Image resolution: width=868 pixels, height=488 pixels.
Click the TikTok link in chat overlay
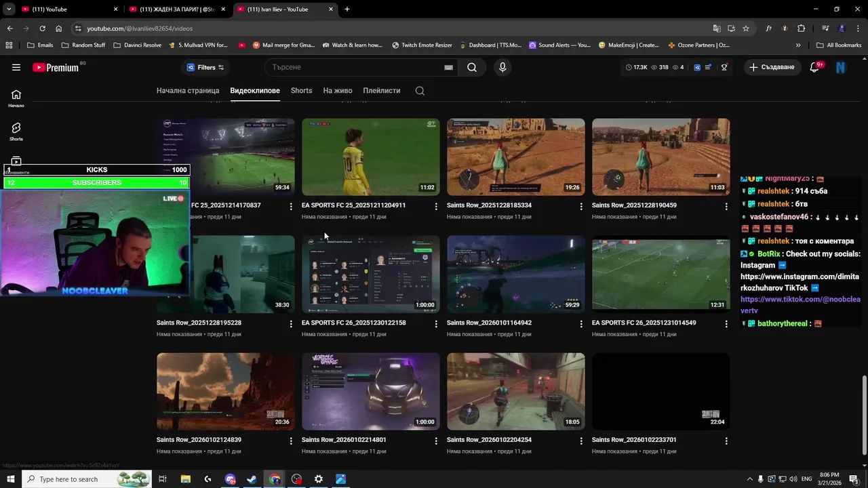(800, 304)
